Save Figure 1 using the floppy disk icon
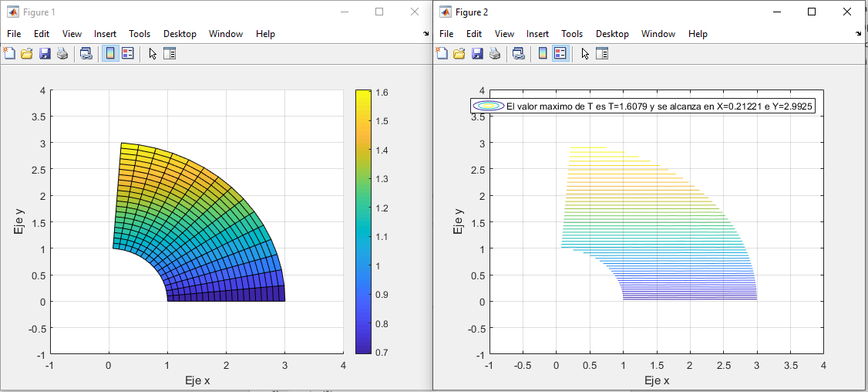The image size is (868, 392). [x=45, y=53]
